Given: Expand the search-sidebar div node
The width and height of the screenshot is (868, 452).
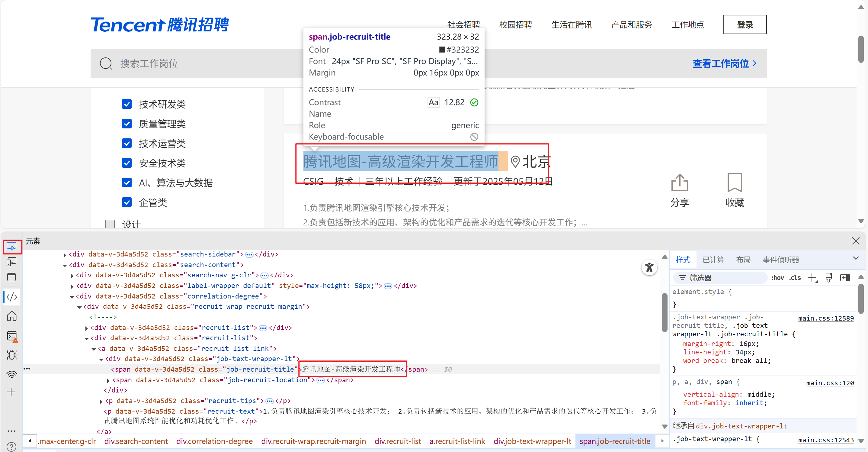Looking at the screenshot, I should (65, 255).
